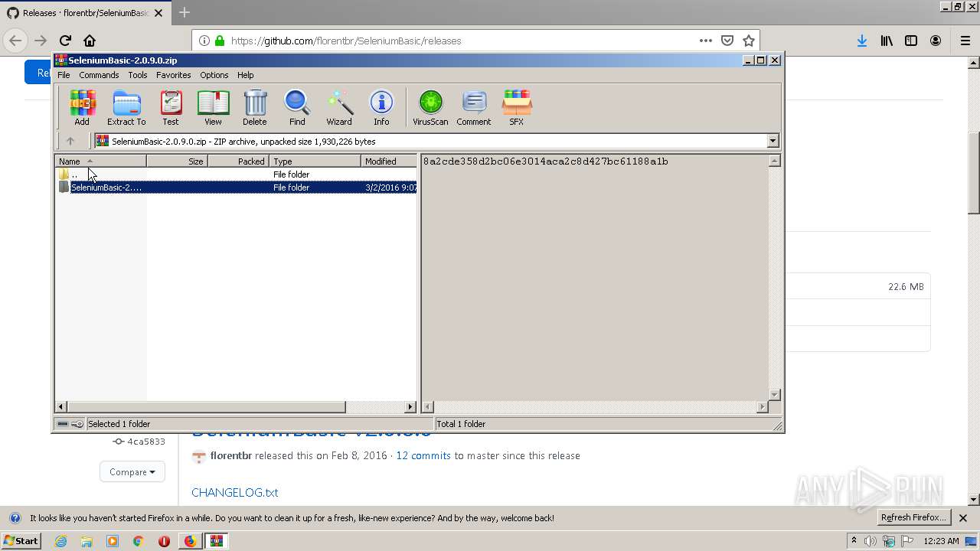Image resolution: width=980 pixels, height=551 pixels.
Task: Open the Find magnifier tool
Action: click(297, 107)
